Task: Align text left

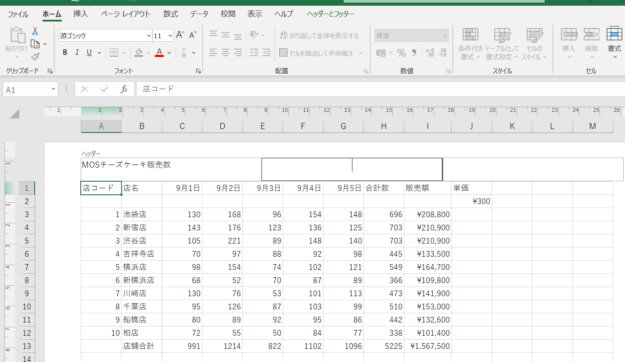Action: [x=213, y=52]
